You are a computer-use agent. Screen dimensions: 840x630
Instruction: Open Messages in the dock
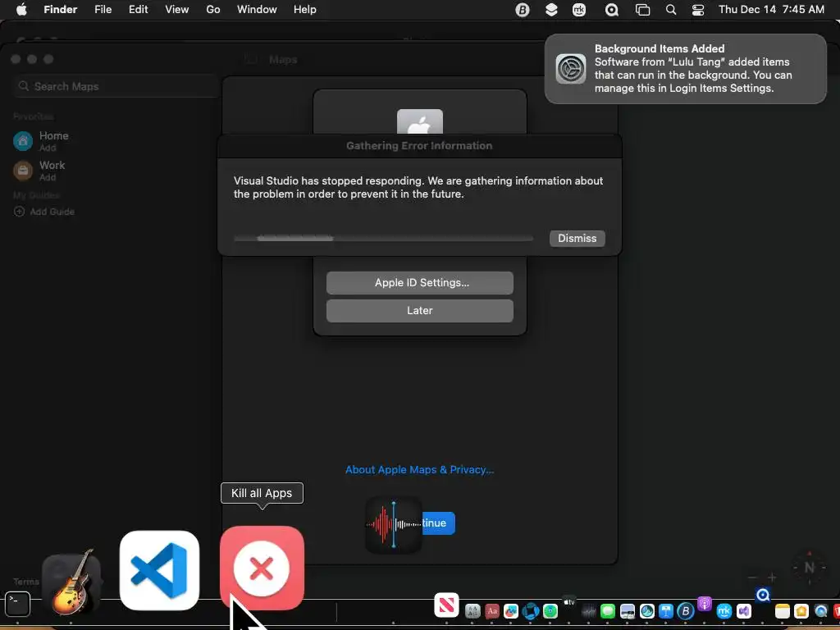(x=608, y=611)
